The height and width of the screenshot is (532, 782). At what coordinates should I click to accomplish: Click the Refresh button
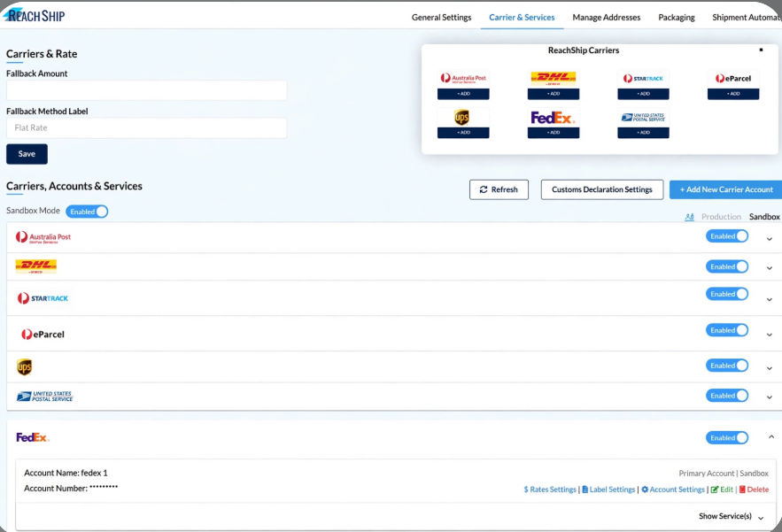[x=499, y=189]
